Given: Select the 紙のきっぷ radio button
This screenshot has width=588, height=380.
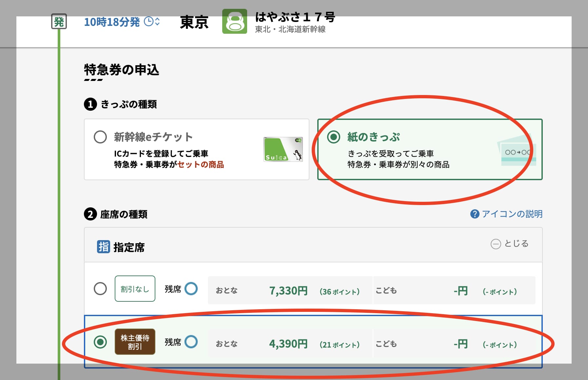Looking at the screenshot, I should click(x=334, y=137).
